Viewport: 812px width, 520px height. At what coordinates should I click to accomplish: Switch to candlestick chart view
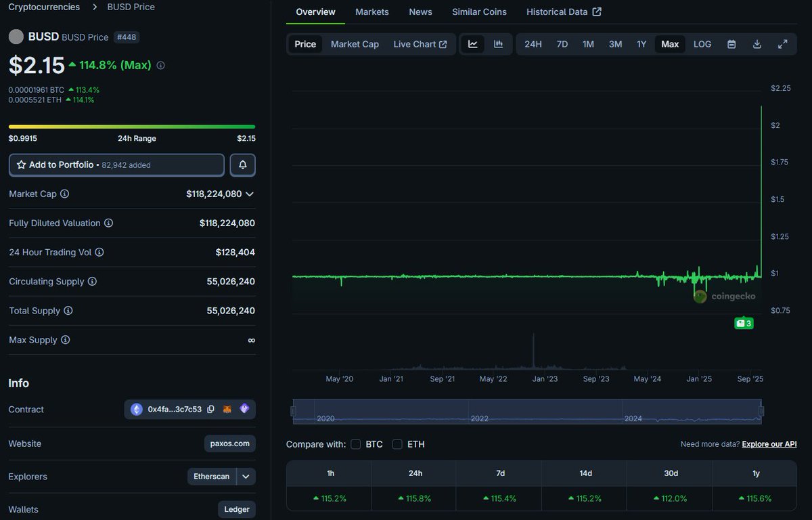[x=499, y=44]
